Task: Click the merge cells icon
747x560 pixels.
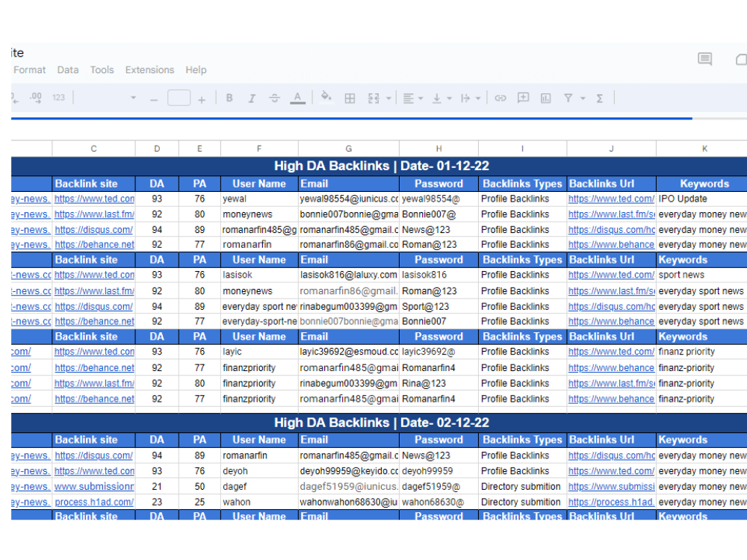Action: (373, 99)
